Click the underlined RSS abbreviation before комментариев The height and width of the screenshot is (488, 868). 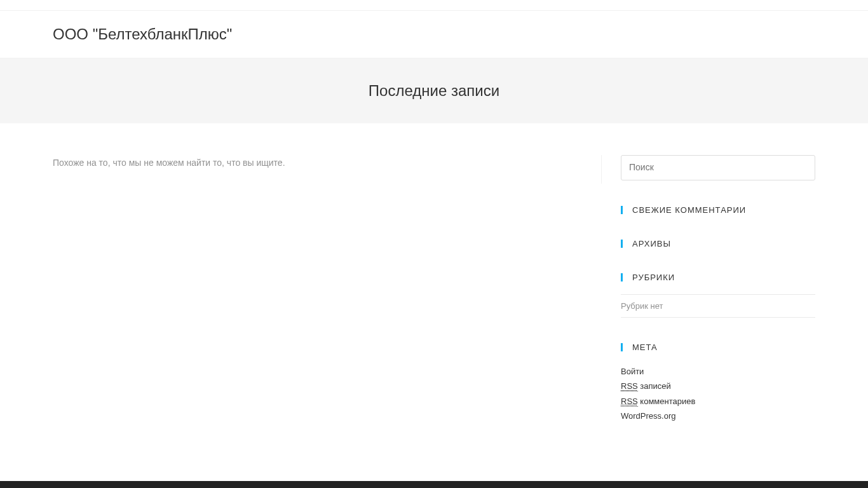point(629,402)
